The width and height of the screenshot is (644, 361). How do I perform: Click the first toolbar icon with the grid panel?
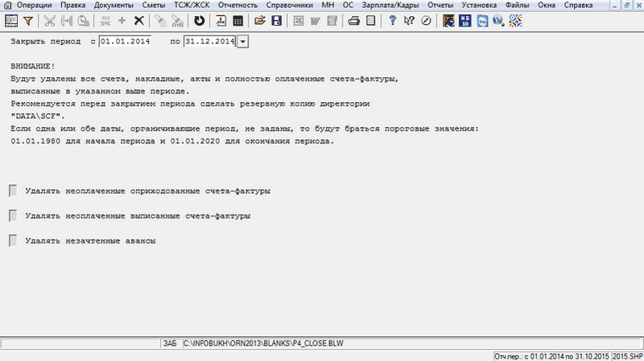pos(11,21)
